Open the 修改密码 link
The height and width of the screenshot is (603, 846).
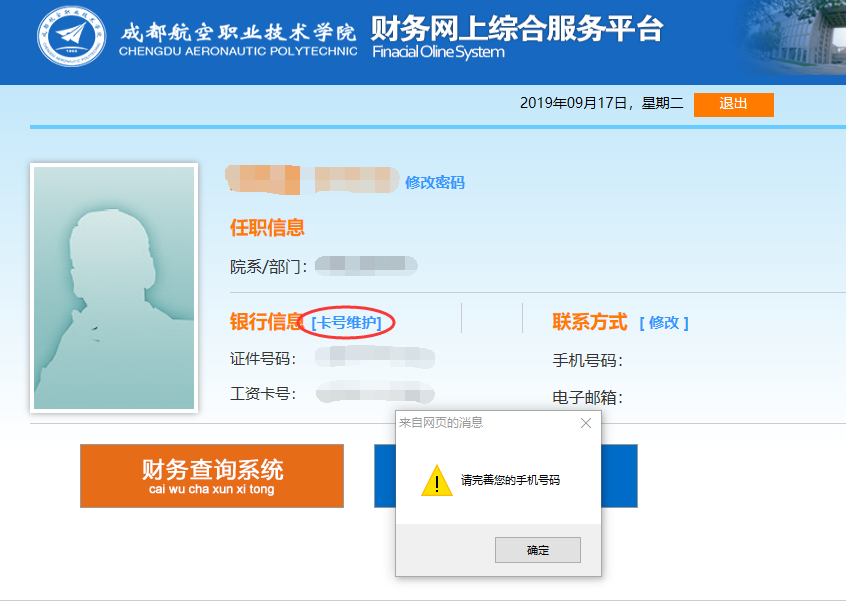(435, 182)
